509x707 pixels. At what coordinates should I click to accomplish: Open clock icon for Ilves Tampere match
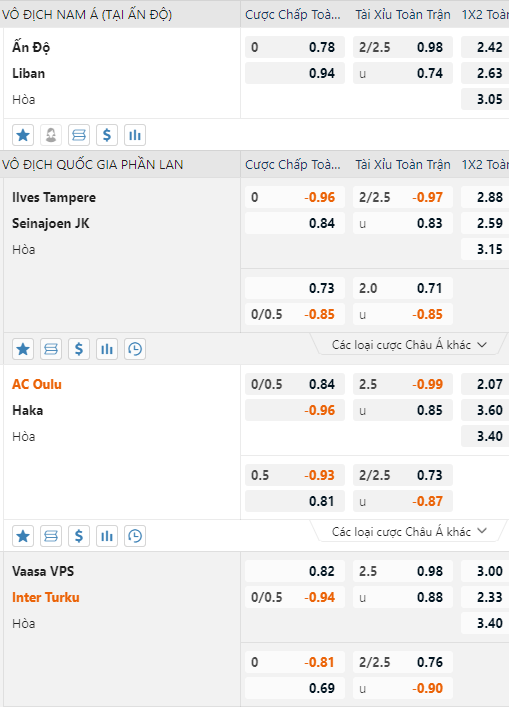pyautogui.click(x=135, y=349)
